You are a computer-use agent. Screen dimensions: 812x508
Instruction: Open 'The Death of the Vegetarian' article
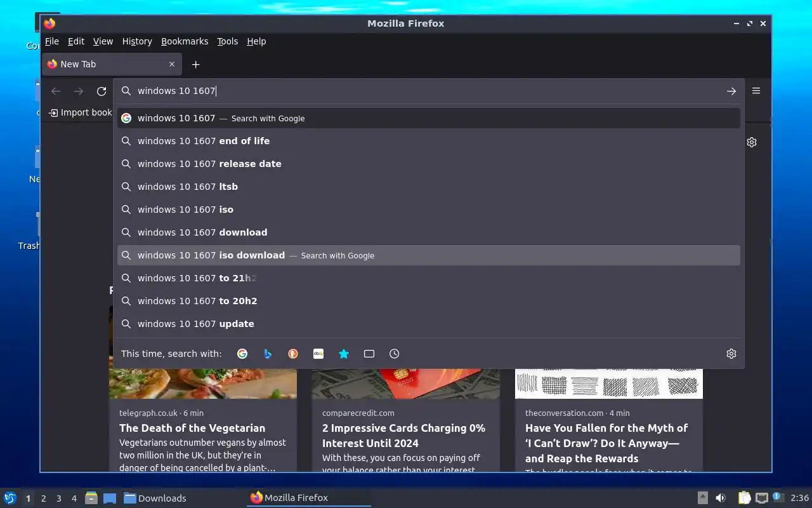coord(192,428)
